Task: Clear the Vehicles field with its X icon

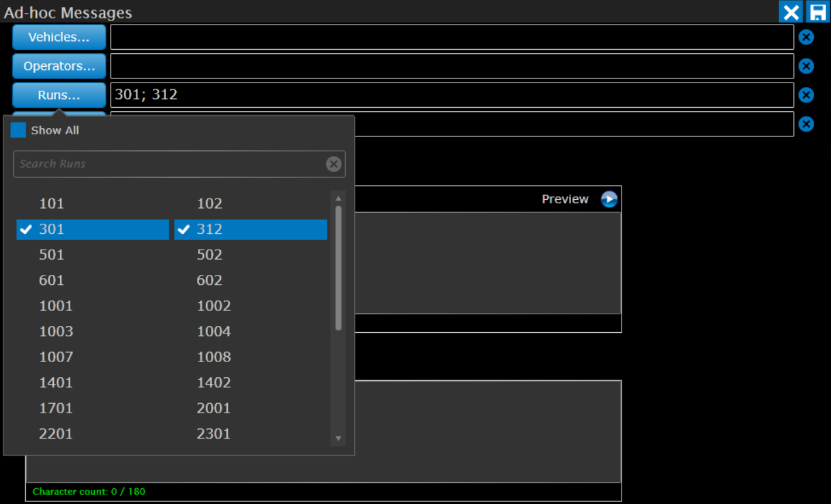Action: [806, 37]
